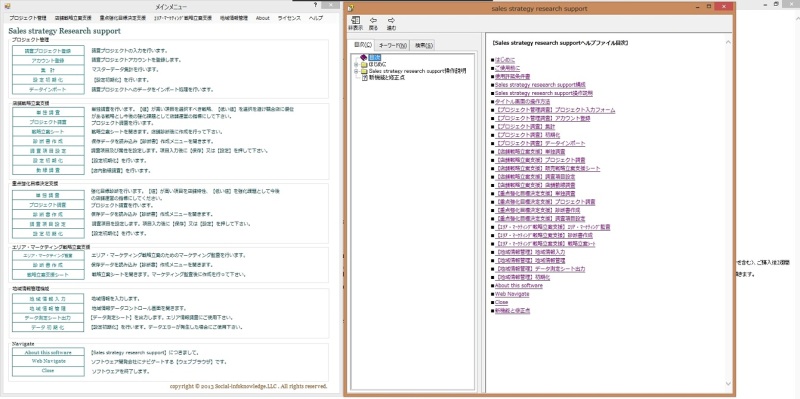
Task: Open 新機能と修正点 link in help contents pane
Action: 512,310
